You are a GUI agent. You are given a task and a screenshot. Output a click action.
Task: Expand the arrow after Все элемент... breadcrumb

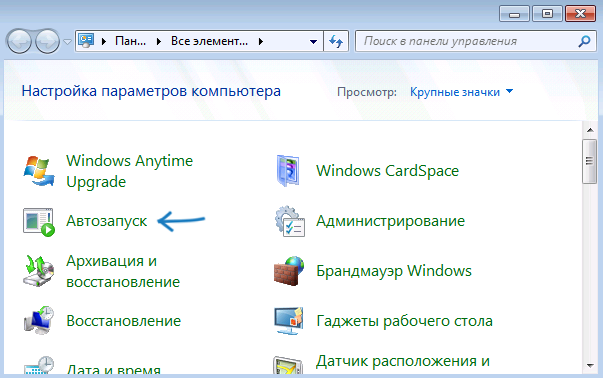click(261, 41)
